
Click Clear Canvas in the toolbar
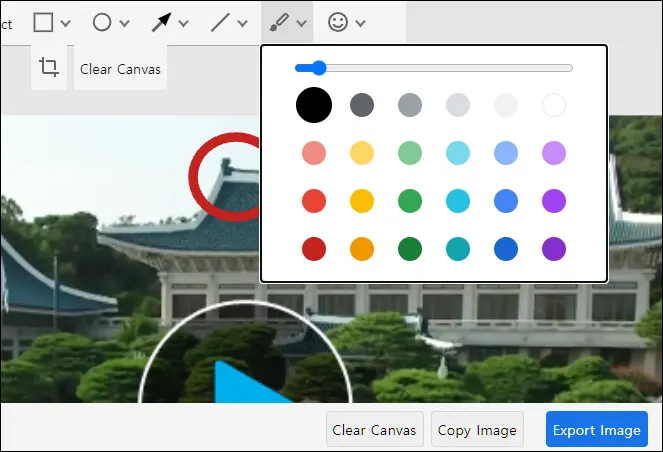point(121,69)
